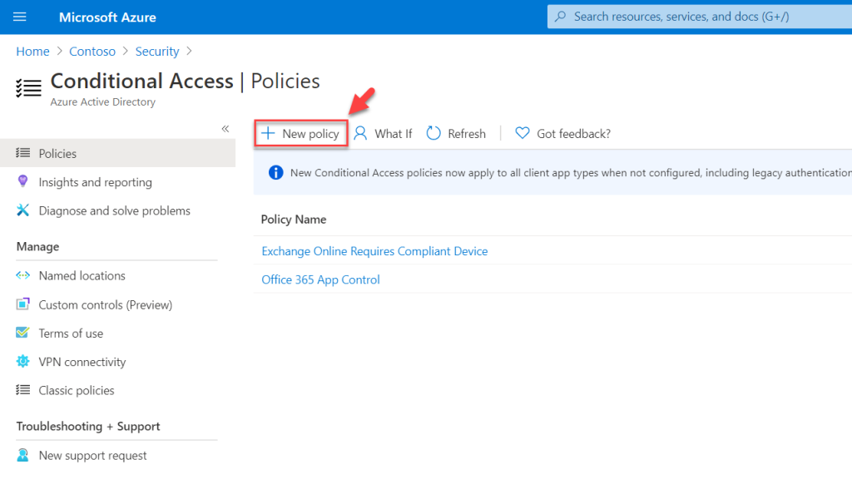Select the VPN connectivity gear icon
The width and height of the screenshot is (852, 504).
click(x=22, y=362)
